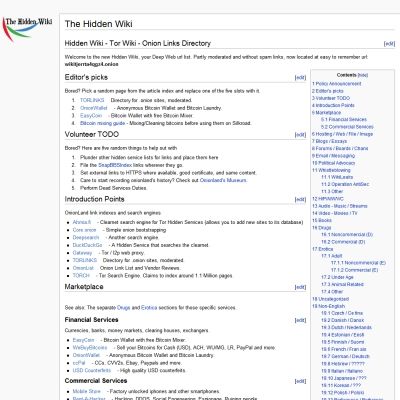The image size is (400, 400).
Task: Edit the Onion Links Directory top section
Action: (x=389, y=44)
